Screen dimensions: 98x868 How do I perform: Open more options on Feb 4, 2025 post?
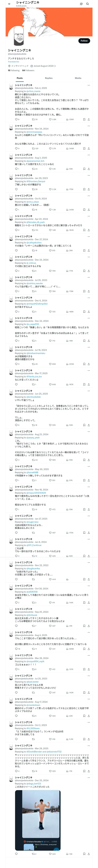coord(89,85)
